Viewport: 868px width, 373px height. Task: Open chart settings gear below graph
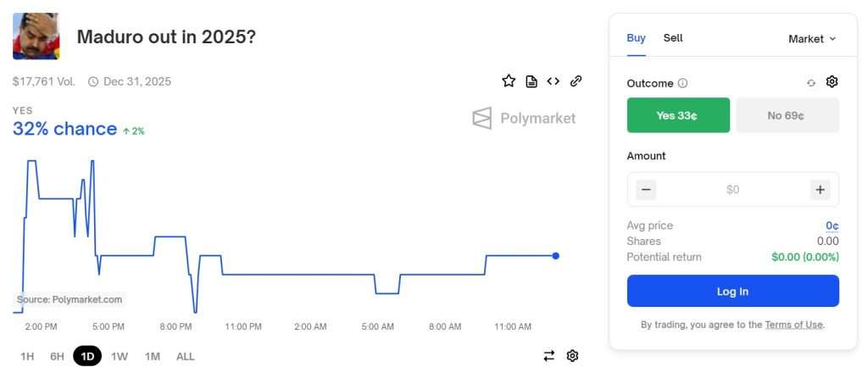(572, 356)
